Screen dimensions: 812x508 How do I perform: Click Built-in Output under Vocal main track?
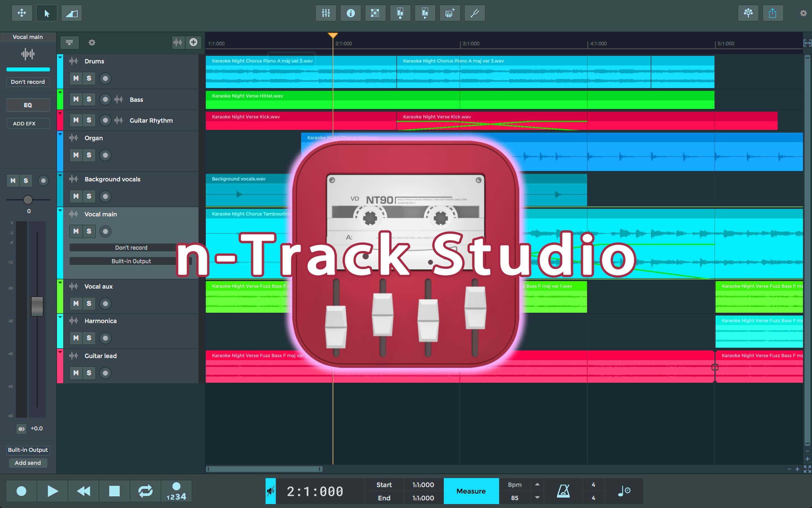pos(131,261)
